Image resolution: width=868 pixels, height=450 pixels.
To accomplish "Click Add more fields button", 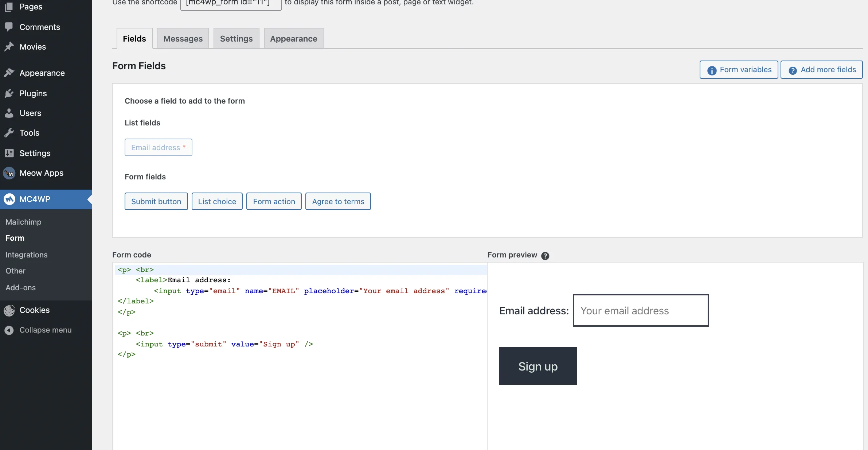I will pyautogui.click(x=821, y=70).
